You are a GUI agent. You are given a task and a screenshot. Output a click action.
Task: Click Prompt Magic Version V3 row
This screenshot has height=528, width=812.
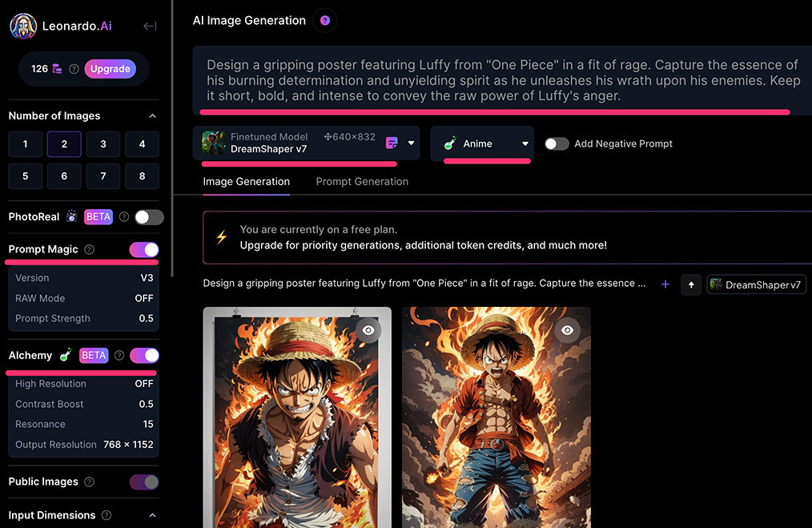click(84, 278)
